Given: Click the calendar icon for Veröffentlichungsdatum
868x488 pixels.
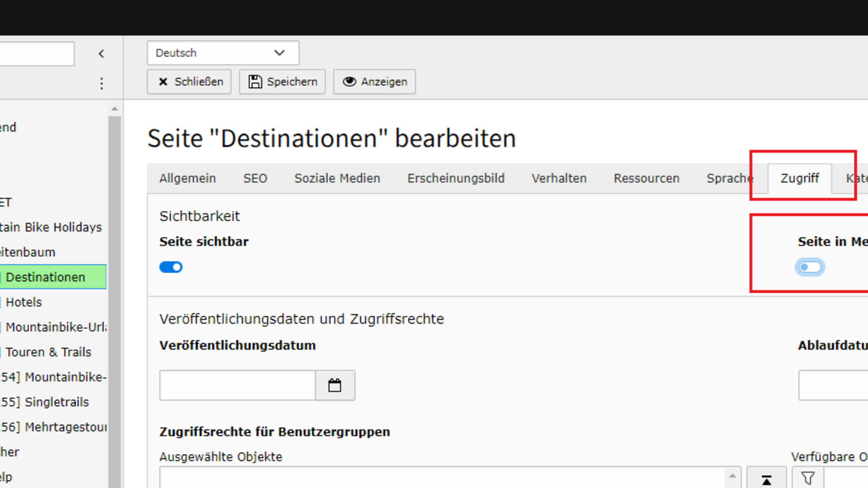Looking at the screenshot, I should (335, 385).
